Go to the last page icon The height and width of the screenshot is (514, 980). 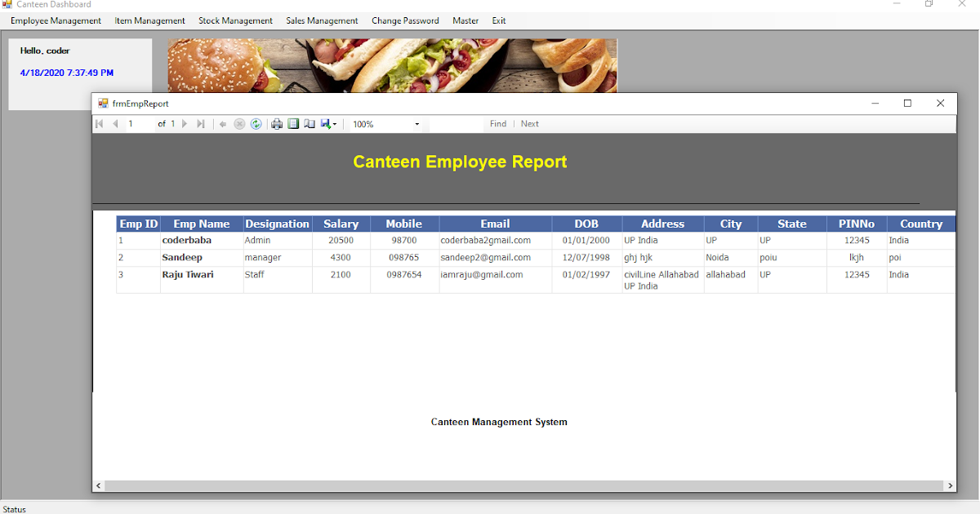point(201,123)
